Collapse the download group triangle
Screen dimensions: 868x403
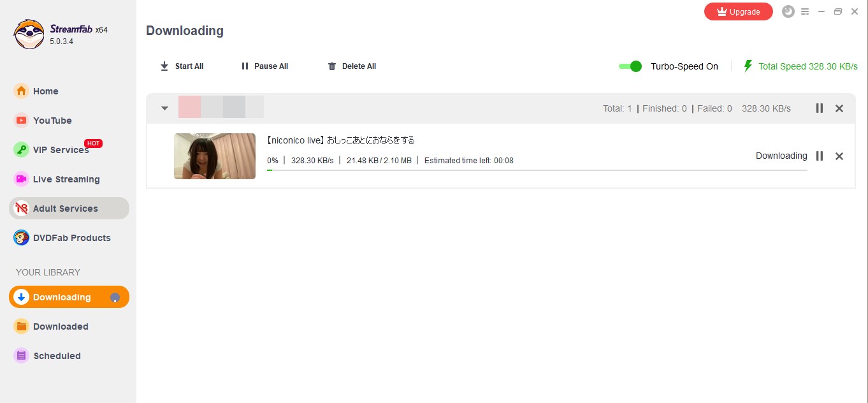point(164,108)
